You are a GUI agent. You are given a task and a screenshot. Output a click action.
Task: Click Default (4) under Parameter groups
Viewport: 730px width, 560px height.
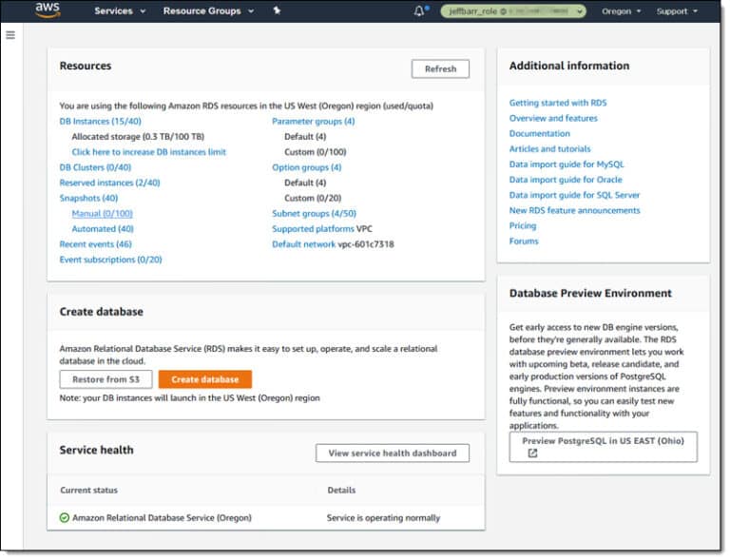[x=305, y=136]
